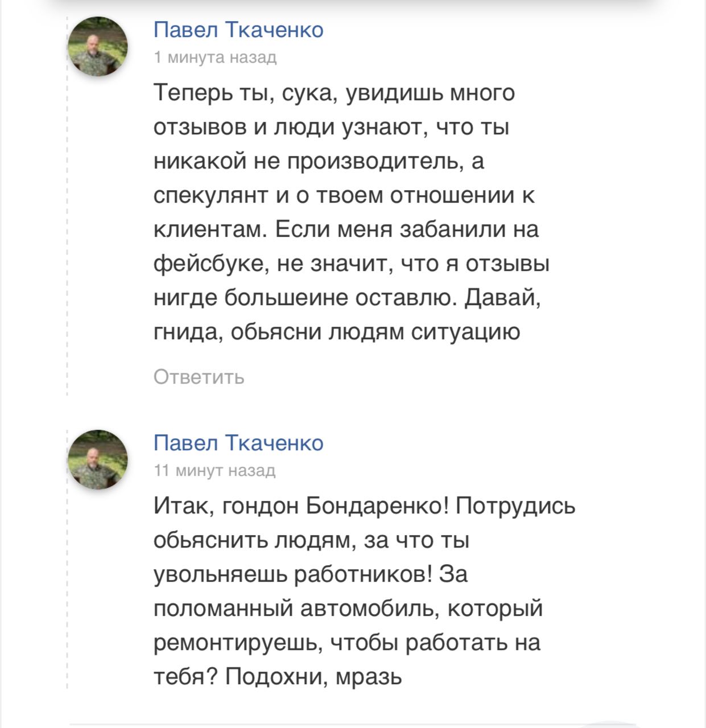Click the word "отзывов" in the top comment
The image size is (706, 728).
coord(200,127)
